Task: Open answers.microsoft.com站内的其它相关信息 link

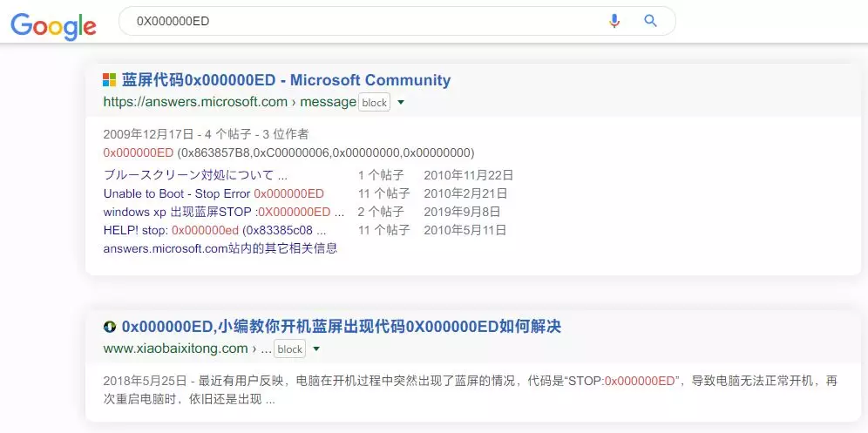Action: [x=220, y=248]
